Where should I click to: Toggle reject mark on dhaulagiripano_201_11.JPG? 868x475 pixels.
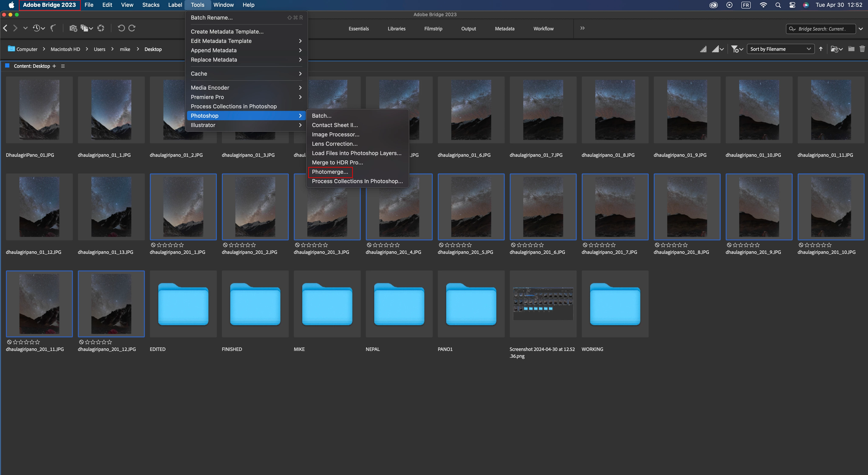click(9, 342)
